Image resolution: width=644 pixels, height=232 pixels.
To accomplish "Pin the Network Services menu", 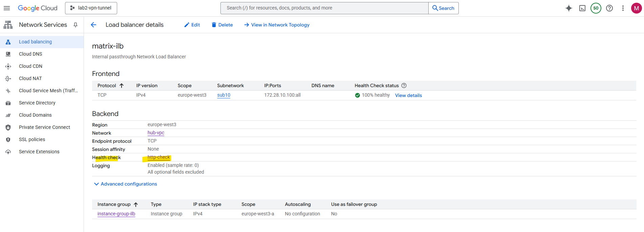I will 76,25.
